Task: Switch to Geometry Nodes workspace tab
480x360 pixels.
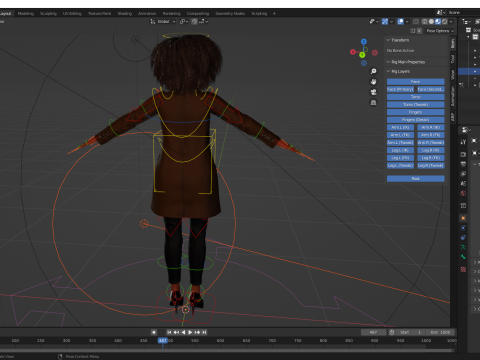Action: click(230, 13)
